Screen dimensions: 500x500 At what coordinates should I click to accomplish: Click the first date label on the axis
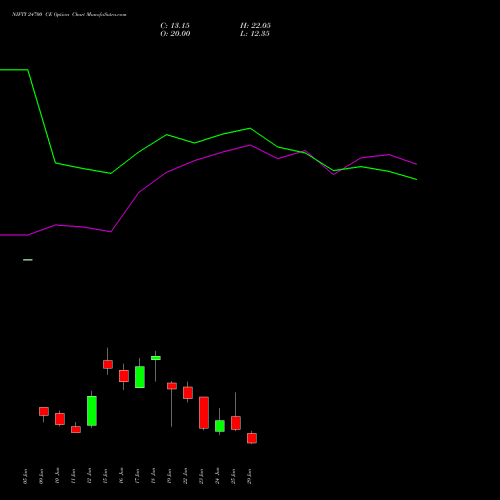(x=25, y=476)
